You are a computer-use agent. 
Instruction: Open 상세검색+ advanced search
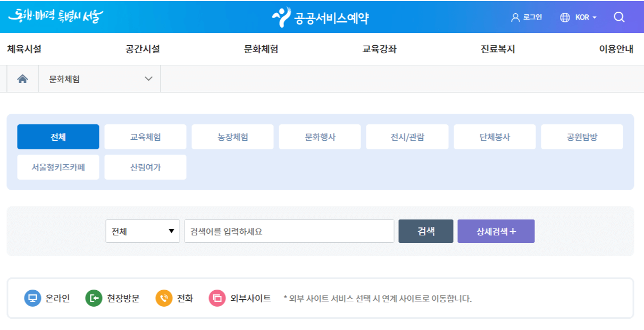click(496, 231)
